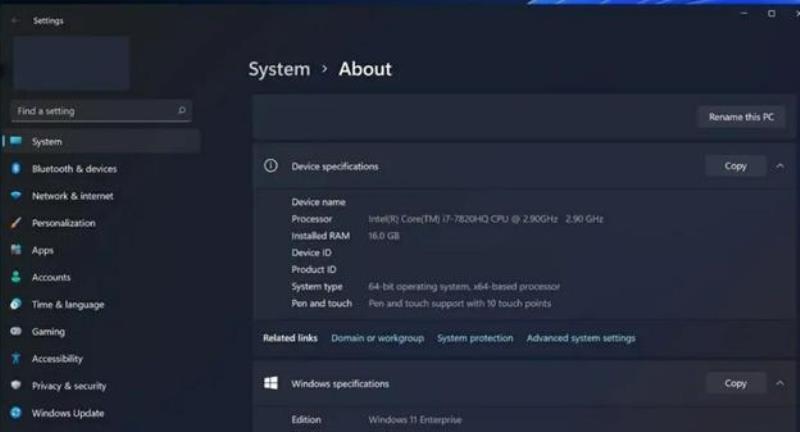Click the Bluetooth & devices icon
This screenshot has width=800, height=432.
16,168
